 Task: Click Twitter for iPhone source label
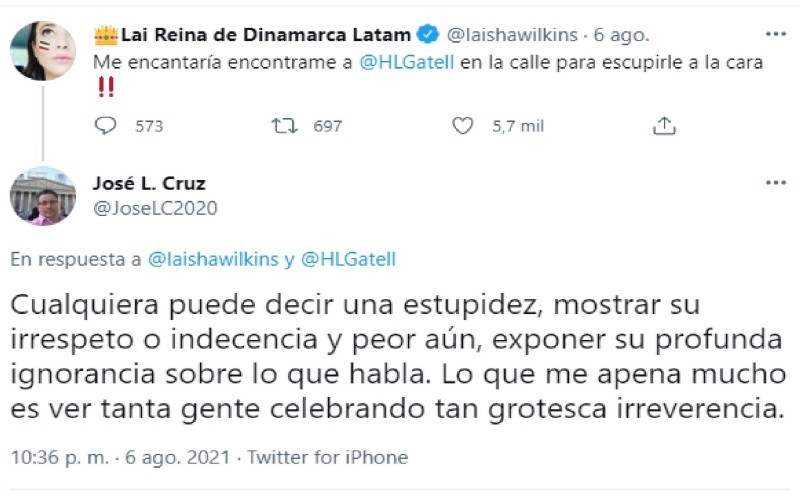click(327, 457)
